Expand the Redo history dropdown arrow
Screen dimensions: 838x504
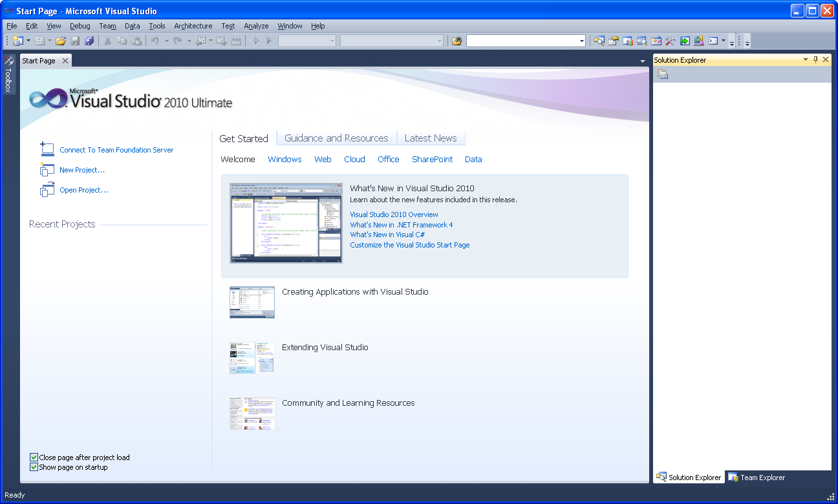[189, 41]
